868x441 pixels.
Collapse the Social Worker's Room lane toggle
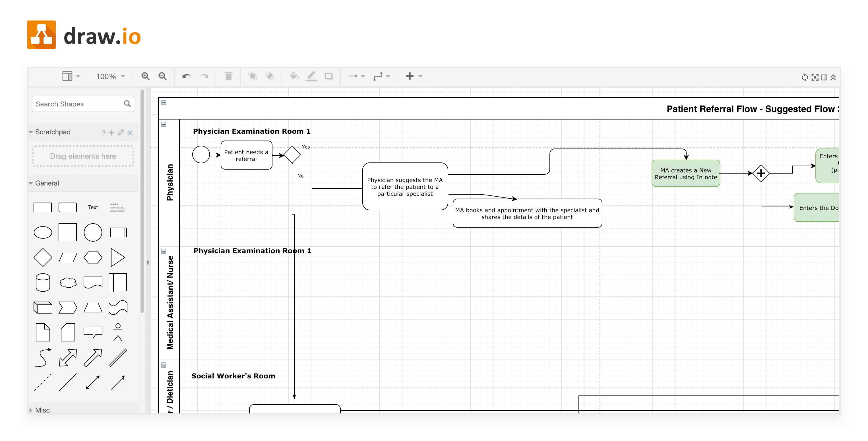[x=164, y=365]
